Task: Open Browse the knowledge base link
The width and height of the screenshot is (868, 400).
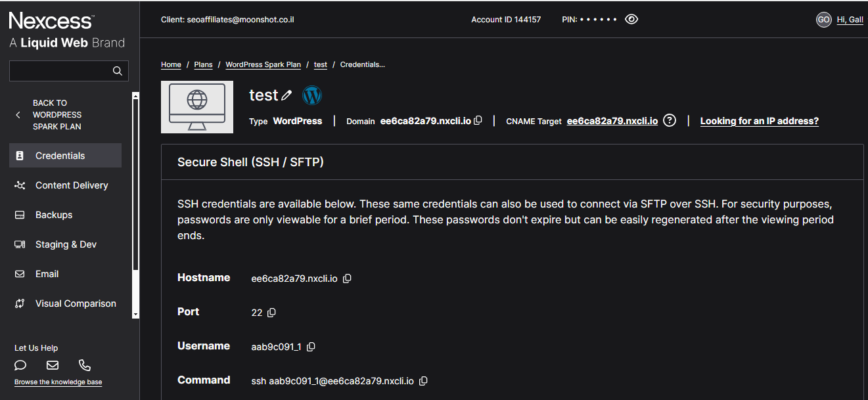Action: pos(58,382)
